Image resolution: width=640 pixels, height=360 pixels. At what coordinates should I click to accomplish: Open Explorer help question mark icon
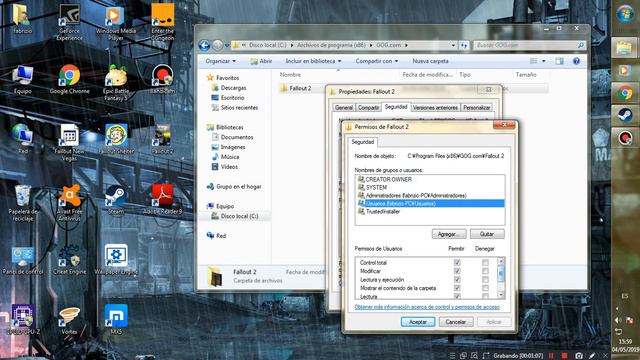(x=576, y=61)
